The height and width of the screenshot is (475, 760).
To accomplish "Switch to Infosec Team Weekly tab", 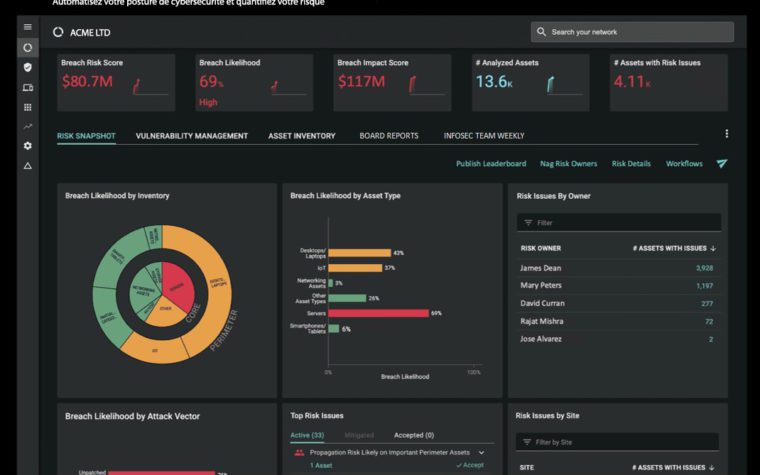I will [484, 136].
